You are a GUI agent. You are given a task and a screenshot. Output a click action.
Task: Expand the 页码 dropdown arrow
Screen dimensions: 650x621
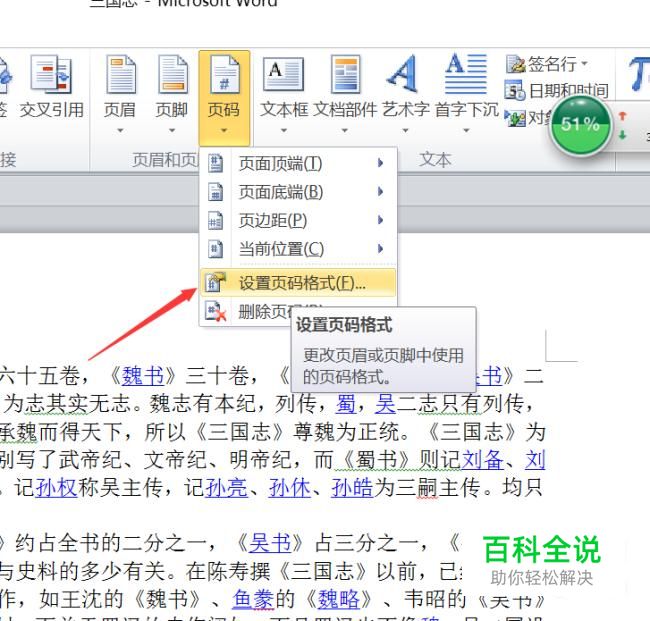[x=224, y=130]
